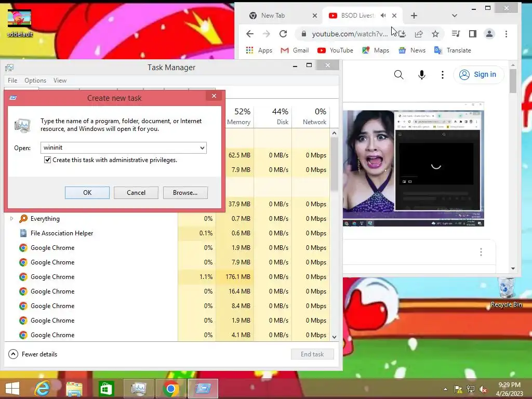Open File Explorer from the taskbar
The width and height of the screenshot is (532, 399).
74,389
